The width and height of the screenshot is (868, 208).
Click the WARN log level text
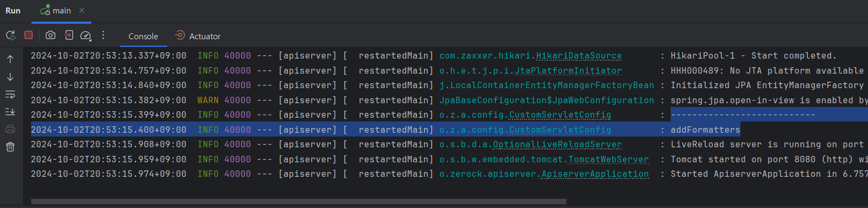208,100
